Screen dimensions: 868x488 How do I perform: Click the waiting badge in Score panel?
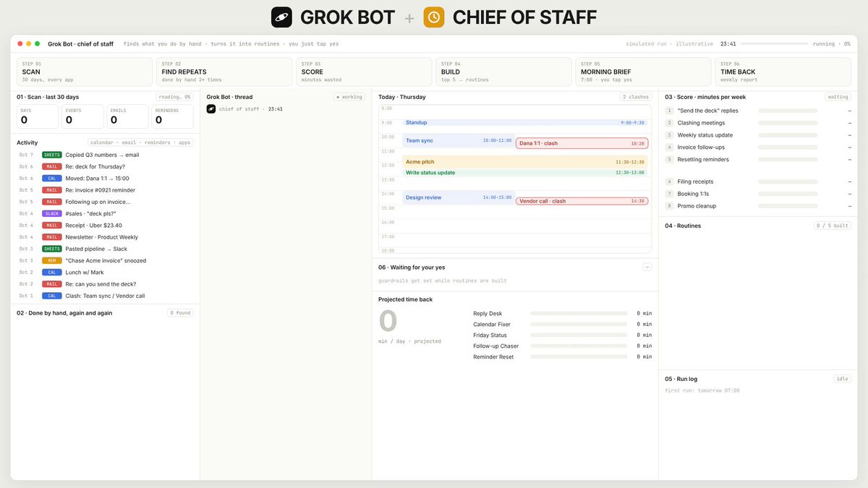click(x=838, y=97)
